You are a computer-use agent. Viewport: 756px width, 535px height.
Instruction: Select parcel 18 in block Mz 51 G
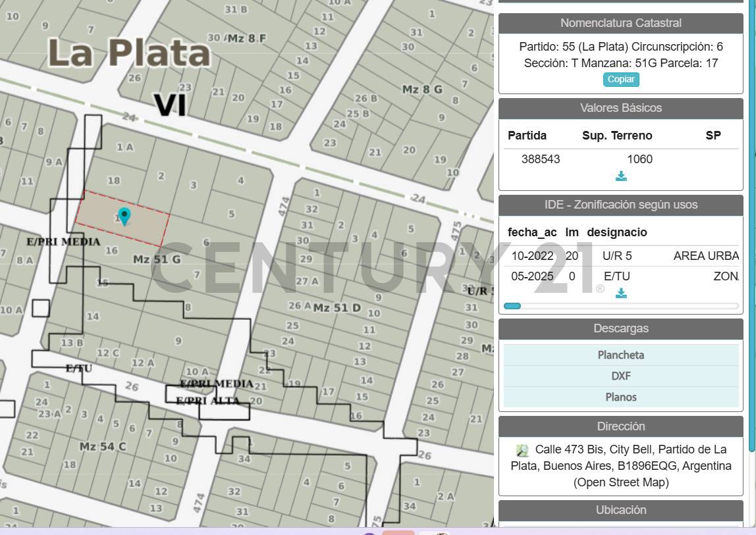(x=113, y=181)
